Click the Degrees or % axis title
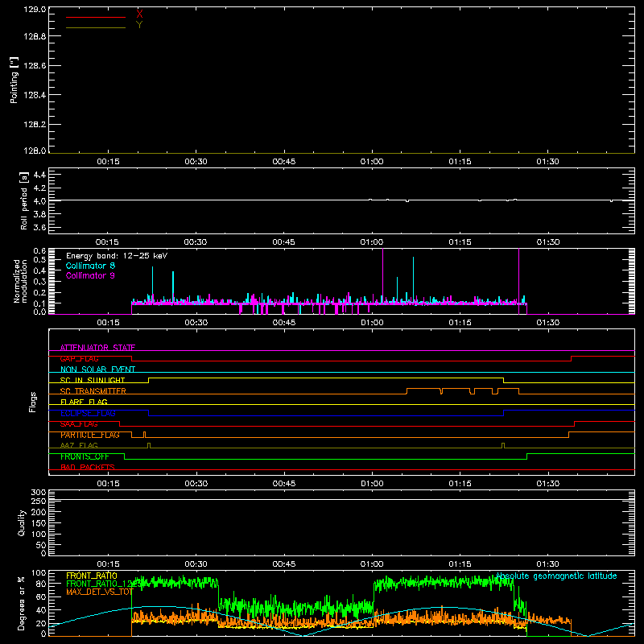Image resolution: width=644 pixels, height=644 pixels. coord(21,603)
